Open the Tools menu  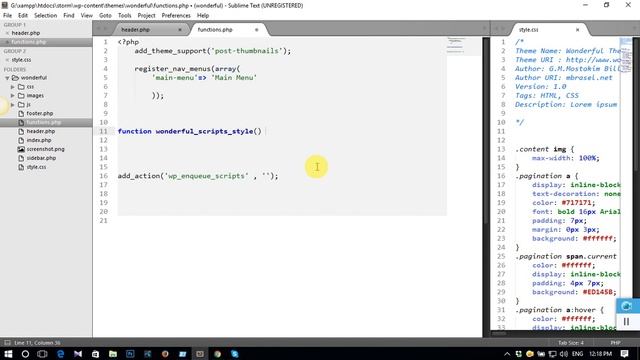click(x=124, y=16)
